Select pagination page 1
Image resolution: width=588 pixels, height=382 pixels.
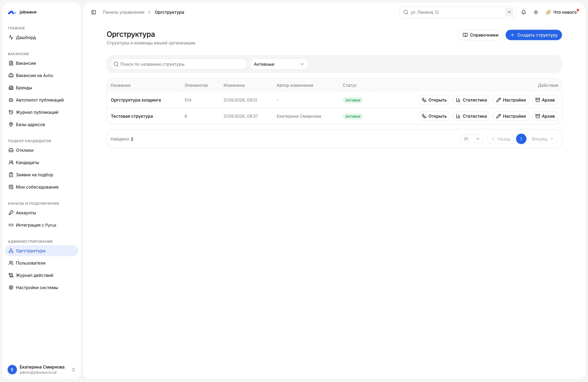pyautogui.click(x=521, y=139)
